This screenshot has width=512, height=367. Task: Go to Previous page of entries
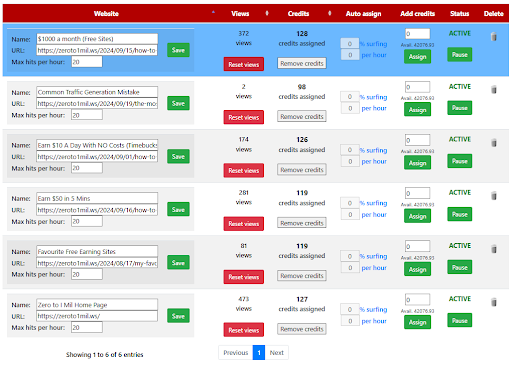(x=236, y=353)
